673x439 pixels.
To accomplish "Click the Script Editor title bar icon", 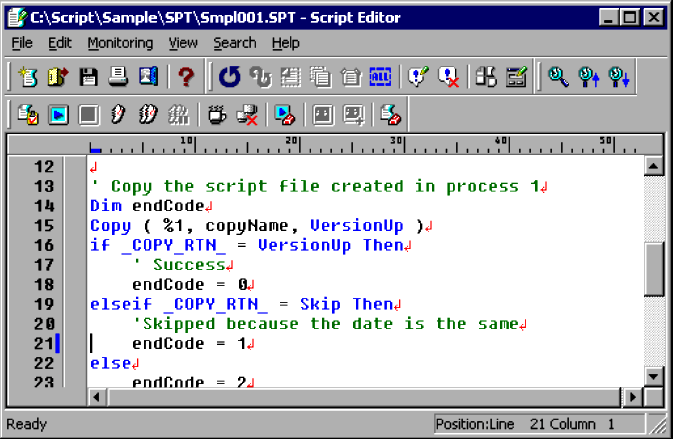I will click(17, 18).
